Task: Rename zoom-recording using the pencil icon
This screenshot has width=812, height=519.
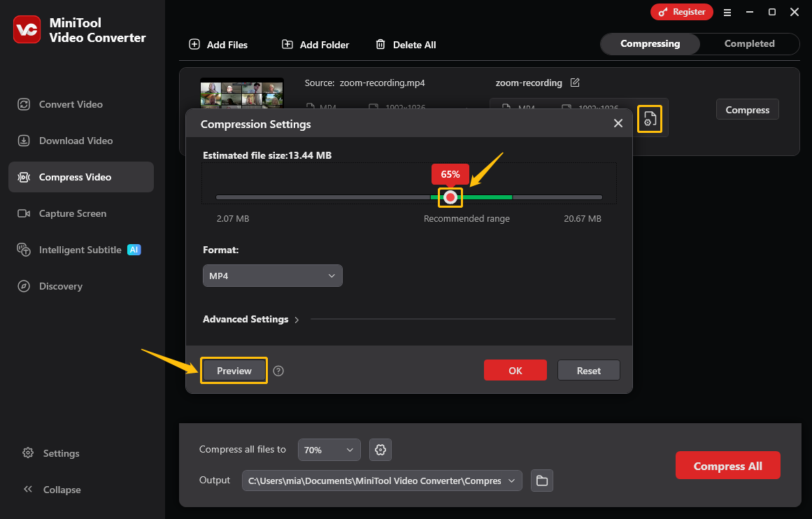Action: click(574, 83)
